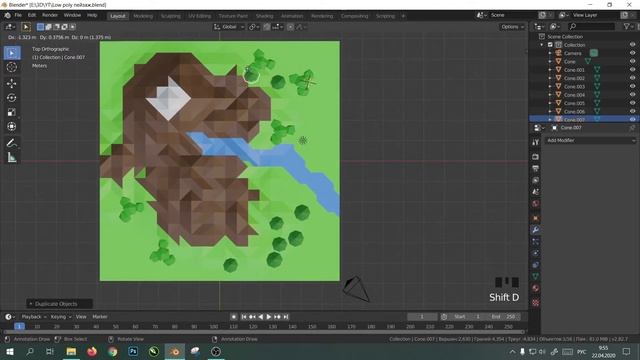This screenshot has height=360, width=640.
Task: Jump to the timeline end frame
Action: pos(286,317)
